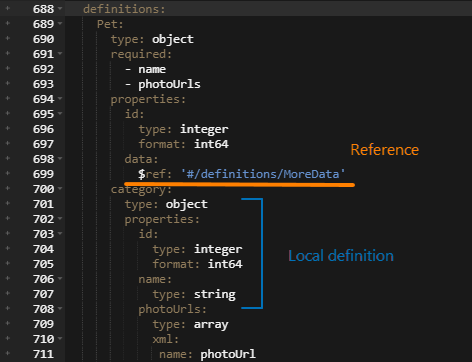Click the 'data:' key
The height and width of the screenshot is (362, 472).
[141, 159]
